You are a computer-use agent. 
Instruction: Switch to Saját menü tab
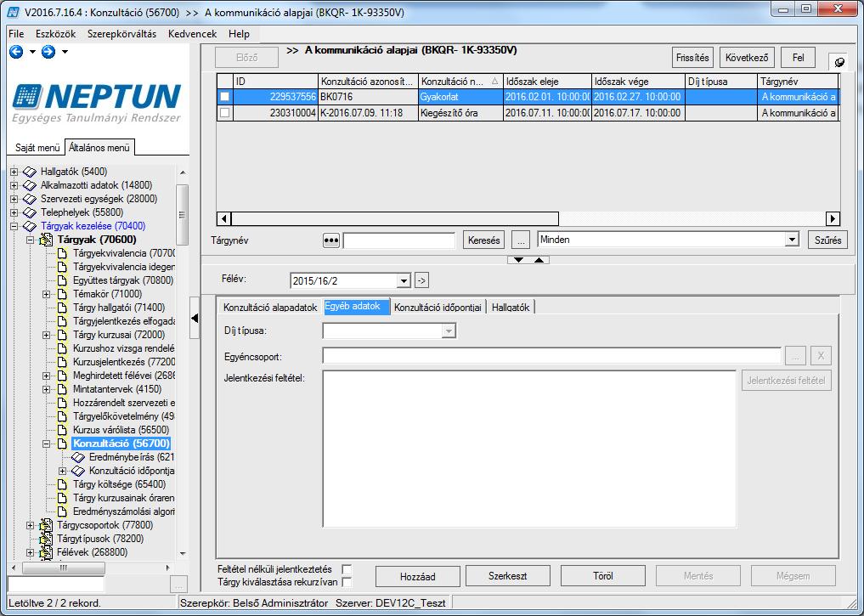37,148
